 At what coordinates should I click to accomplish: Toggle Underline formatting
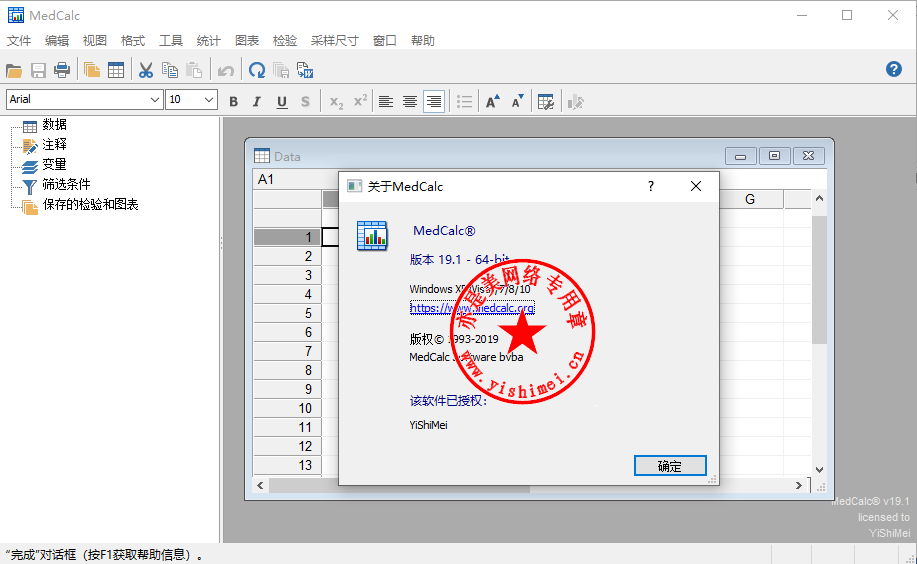coord(282,102)
